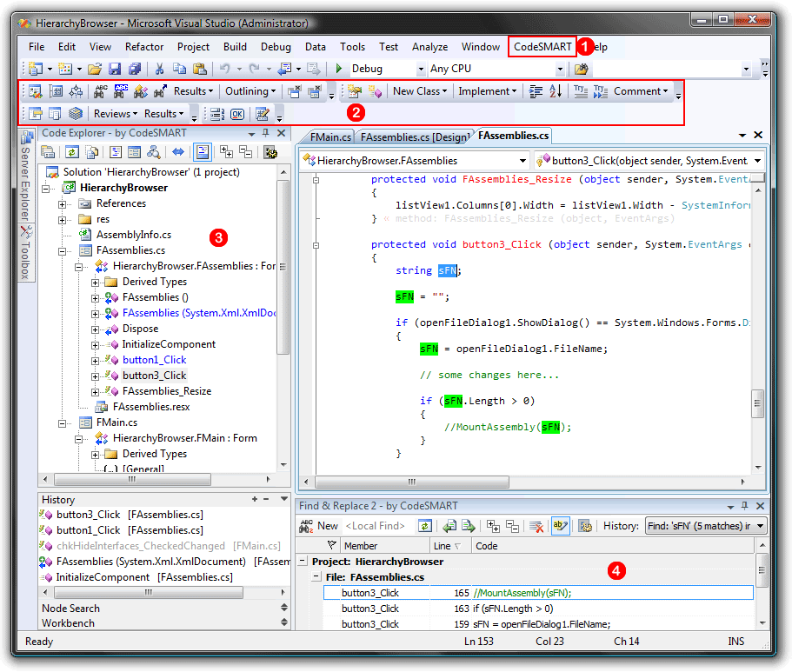Image resolution: width=792 pixels, height=672 pixels.
Task: Open the Find History dropdown
Action: (760, 526)
